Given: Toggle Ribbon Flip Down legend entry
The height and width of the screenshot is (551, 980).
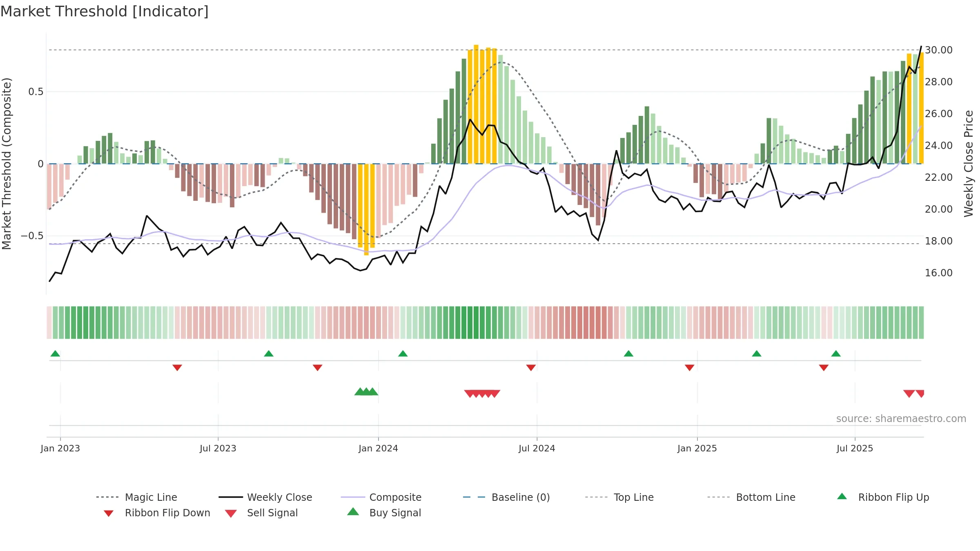Looking at the screenshot, I should pyautogui.click(x=156, y=513).
